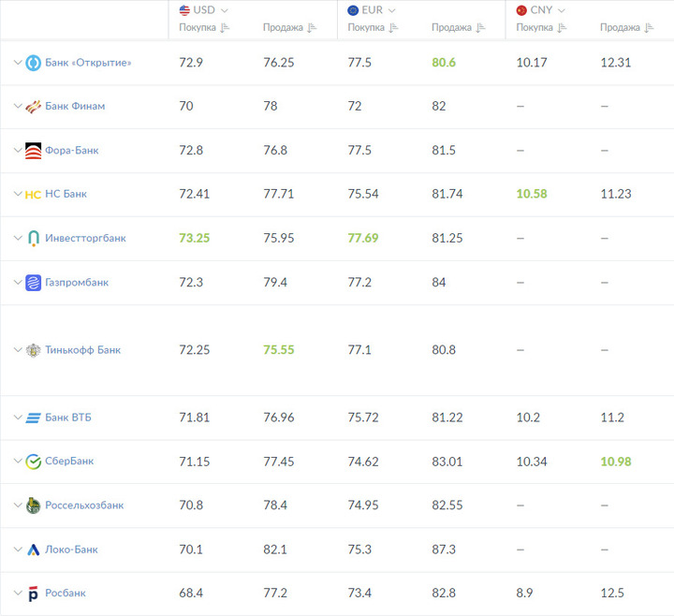Click the Bank Otkritie logo icon
This screenshot has width=674, height=616.
[x=33, y=63]
